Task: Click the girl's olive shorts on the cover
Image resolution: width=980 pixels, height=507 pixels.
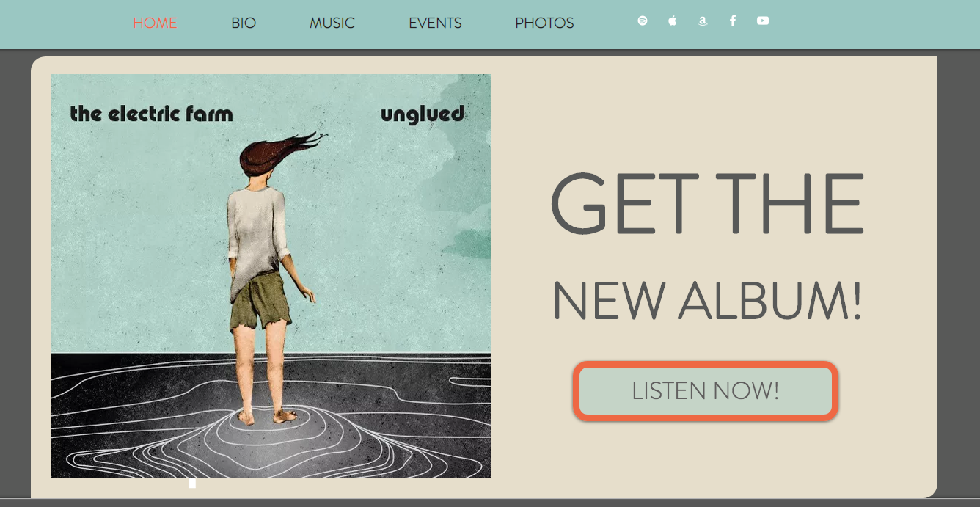Action: (260, 302)
